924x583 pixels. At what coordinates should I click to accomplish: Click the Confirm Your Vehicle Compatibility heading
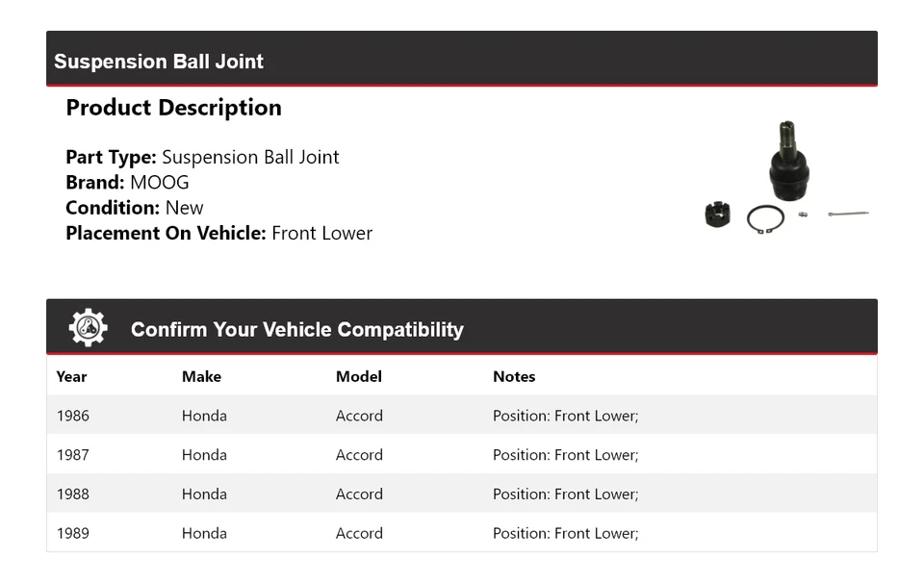click(x=296, y=330)
